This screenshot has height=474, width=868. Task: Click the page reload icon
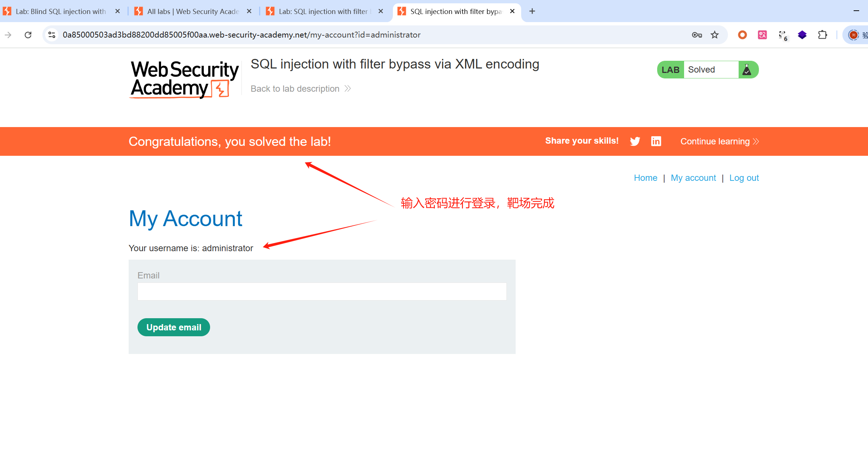[x=28, y=35]
